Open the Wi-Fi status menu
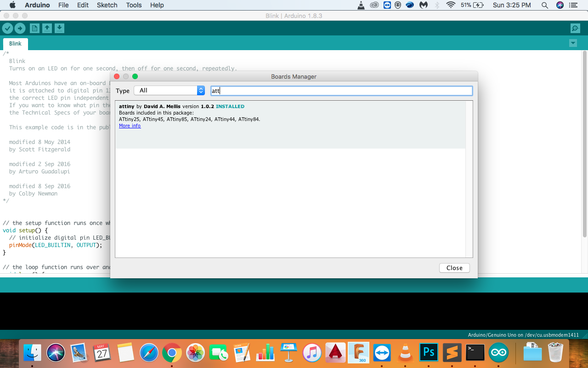 [x=451, y=5]
